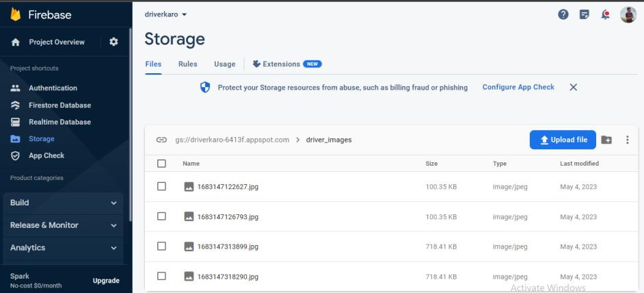Click the create new folder icon
644x293 pixels.
606,140
